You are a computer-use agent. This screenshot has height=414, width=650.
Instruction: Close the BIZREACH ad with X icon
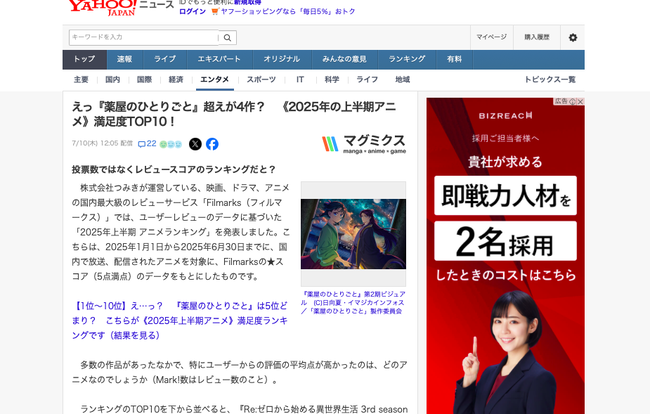(580, 101)
